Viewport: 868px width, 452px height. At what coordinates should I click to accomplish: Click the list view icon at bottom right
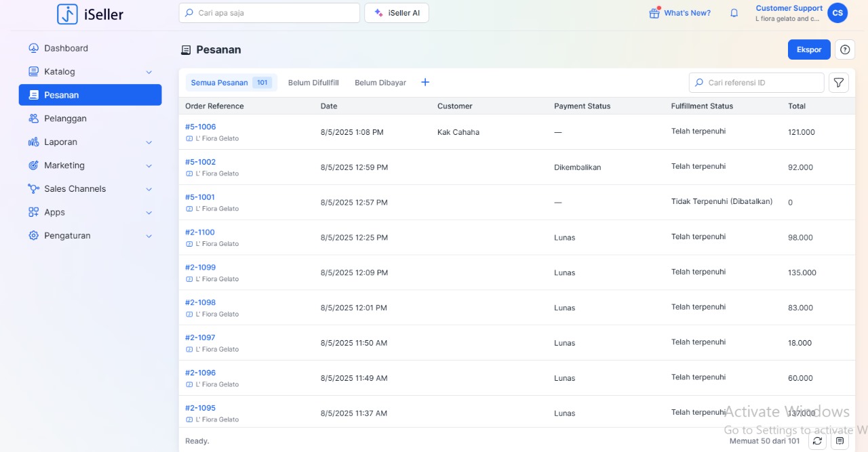click(x=840, y=441)
